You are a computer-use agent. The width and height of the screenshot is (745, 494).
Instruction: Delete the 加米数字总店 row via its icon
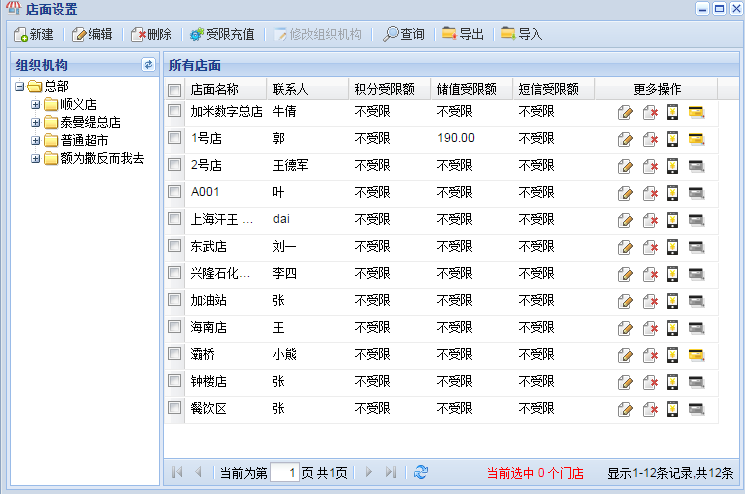pyautogui.click(x=650, y=113)
